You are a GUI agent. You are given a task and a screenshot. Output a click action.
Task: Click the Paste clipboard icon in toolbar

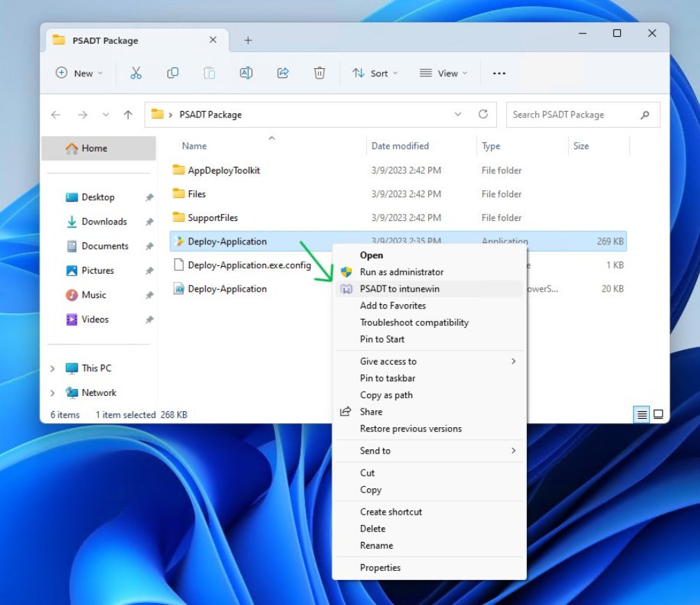coord(209,73)
